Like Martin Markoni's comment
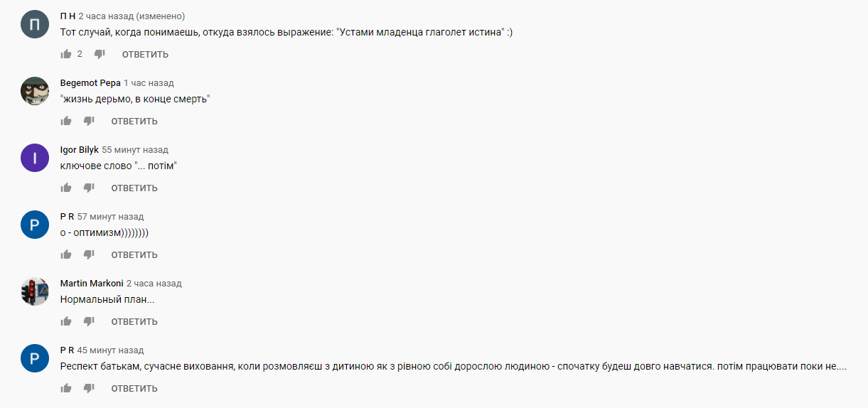 coord(66,321)
